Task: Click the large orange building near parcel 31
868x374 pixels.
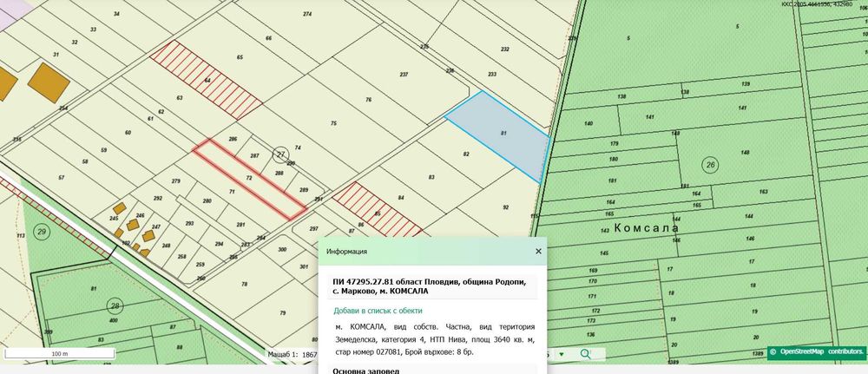Action: 49,82
